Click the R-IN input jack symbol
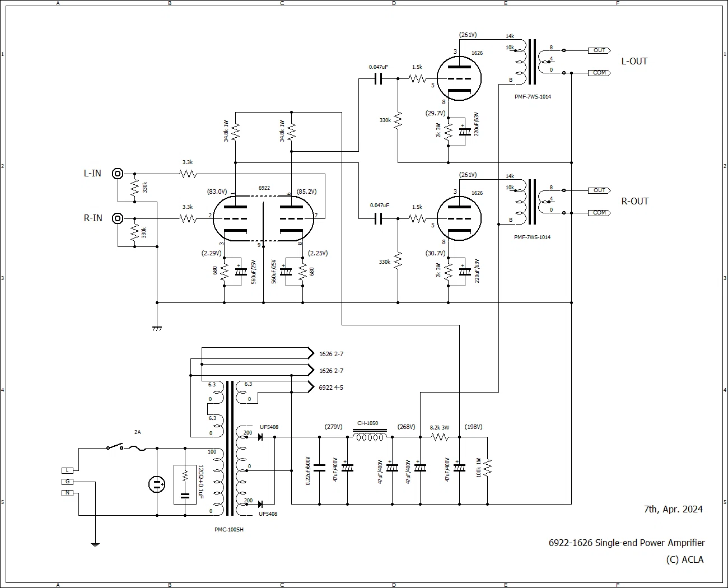Viewport: 728px width, 588px height. [x=118, y=218]
